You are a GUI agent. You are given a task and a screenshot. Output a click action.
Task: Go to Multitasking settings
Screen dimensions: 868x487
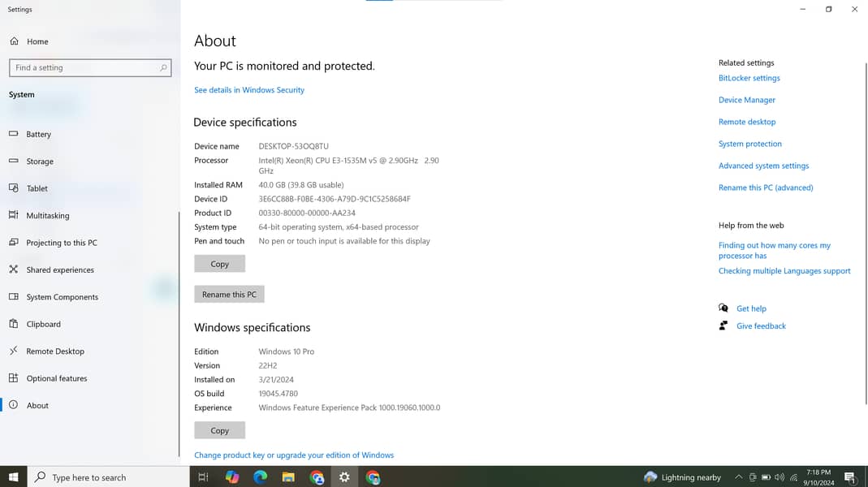(x=47, y=216)
